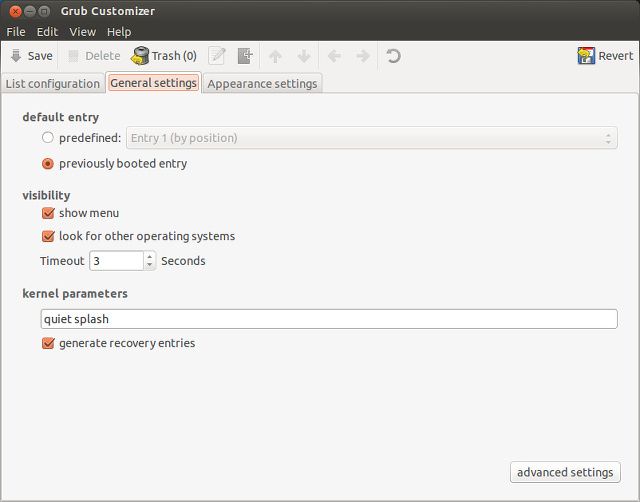The height and width of the screenshot is (502, 640).
Task: Open the Entry 1 (by position) dropdown
Action: pyautogui.click(x=372, y=138)
